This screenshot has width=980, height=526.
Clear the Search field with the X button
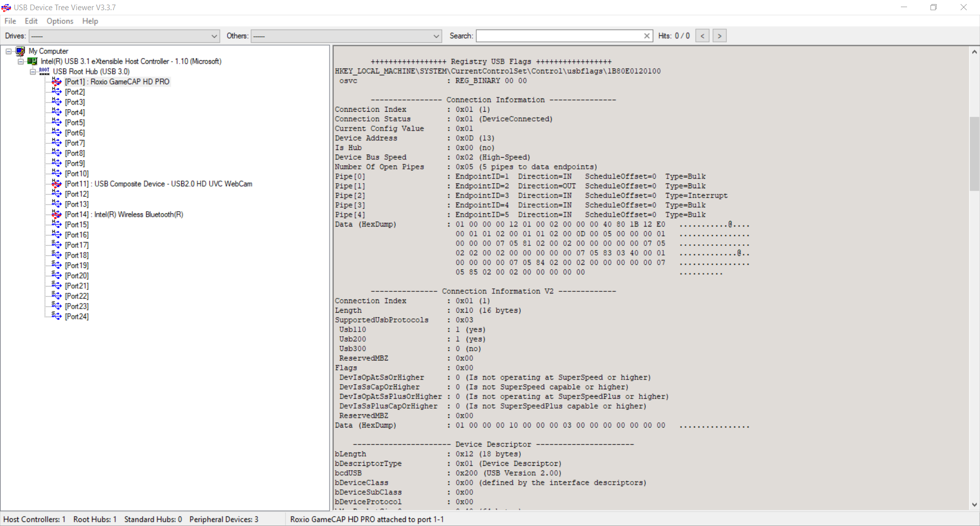pyautogui.click(x=647, y=36)
